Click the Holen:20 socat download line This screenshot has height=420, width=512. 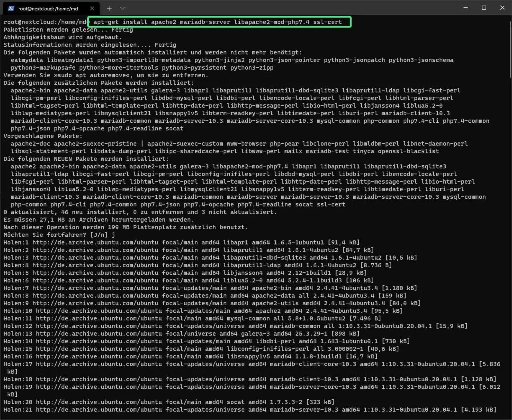click(169, 402)
